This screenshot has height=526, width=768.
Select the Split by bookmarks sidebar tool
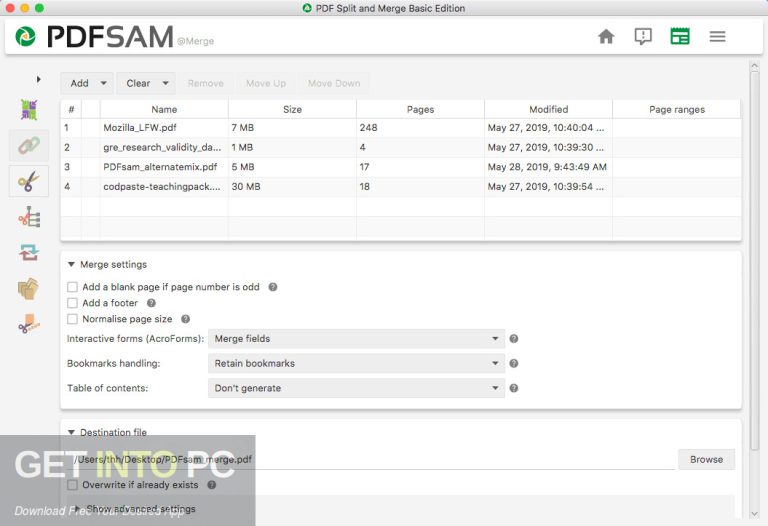[x=29, y=217]
